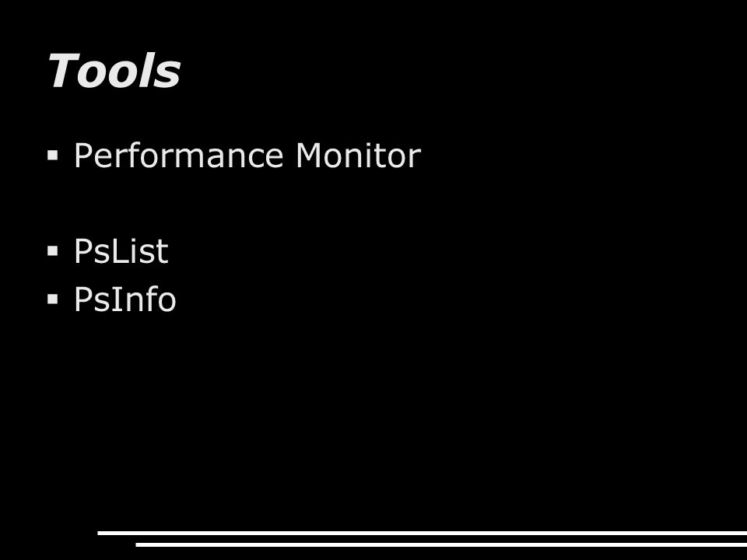
Task: Click the "PsList" bullet item
Action: (121, 251)
